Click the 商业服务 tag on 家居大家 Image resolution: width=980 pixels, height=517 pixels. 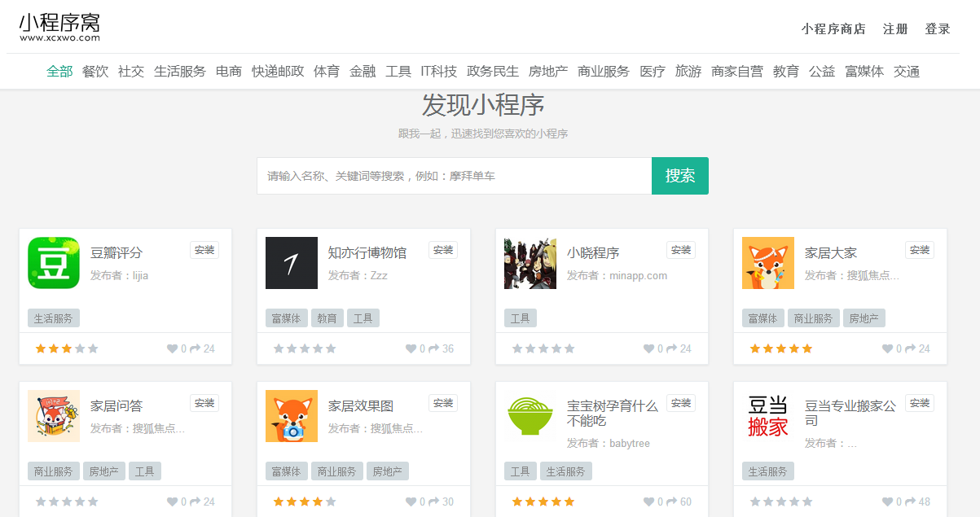pyautogui.click(x=814, y=318)
